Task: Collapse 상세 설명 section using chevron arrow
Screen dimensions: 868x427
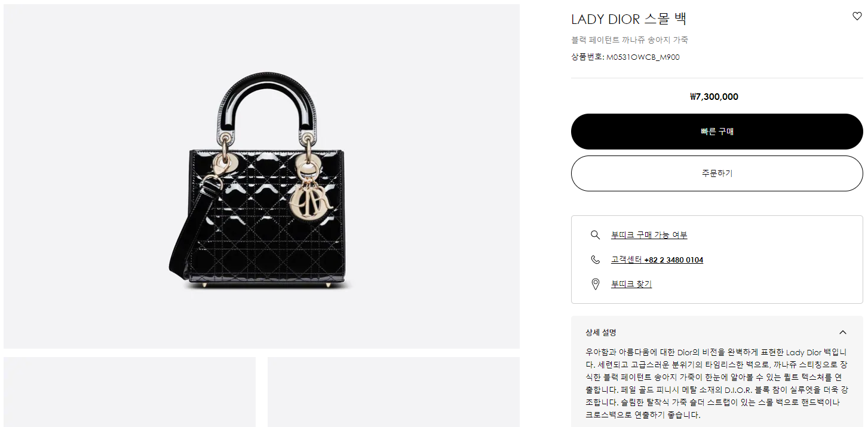Action: tap(843, 333)
